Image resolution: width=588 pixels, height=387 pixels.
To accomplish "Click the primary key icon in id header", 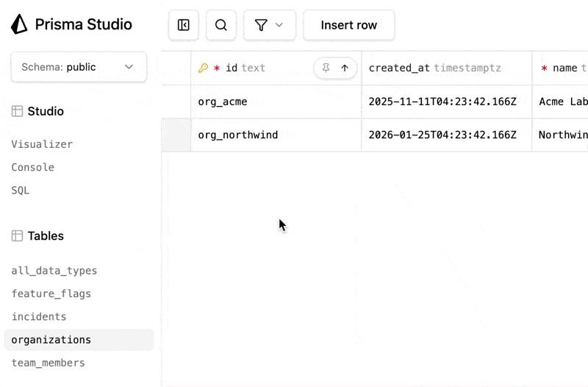I will (x=204, y=68).
